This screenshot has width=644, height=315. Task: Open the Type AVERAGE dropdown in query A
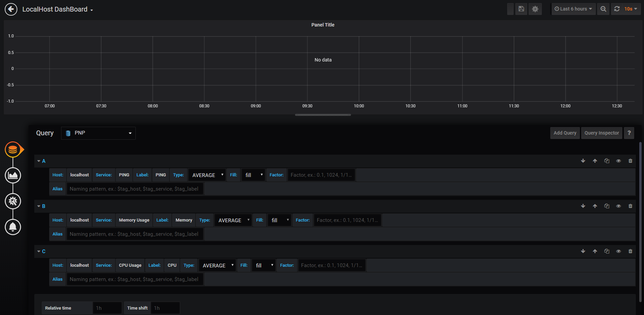207,175
